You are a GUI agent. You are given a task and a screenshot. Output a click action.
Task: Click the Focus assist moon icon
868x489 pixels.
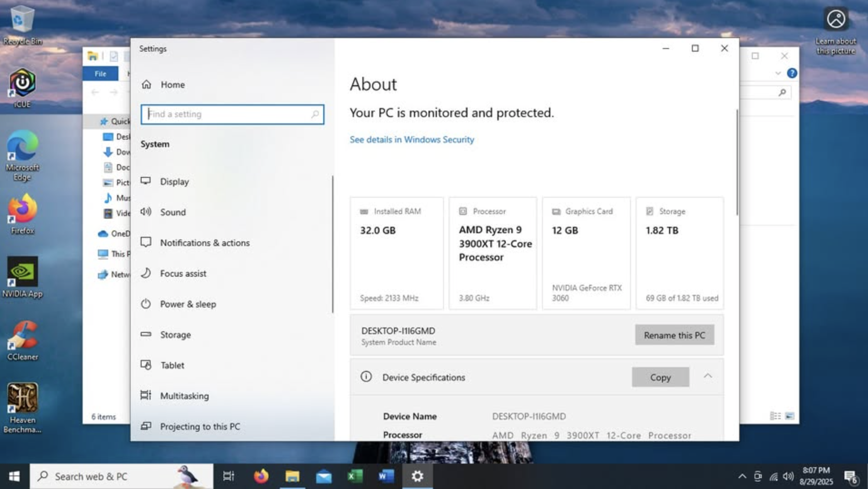click(x=146, y=273)
